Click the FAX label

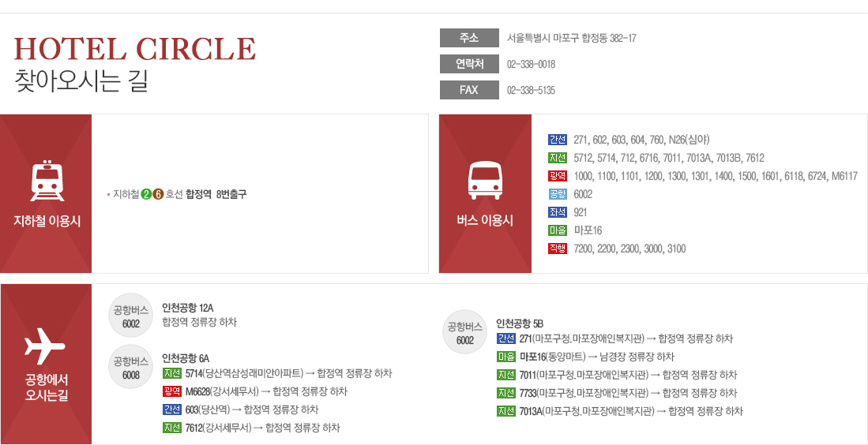469,90
